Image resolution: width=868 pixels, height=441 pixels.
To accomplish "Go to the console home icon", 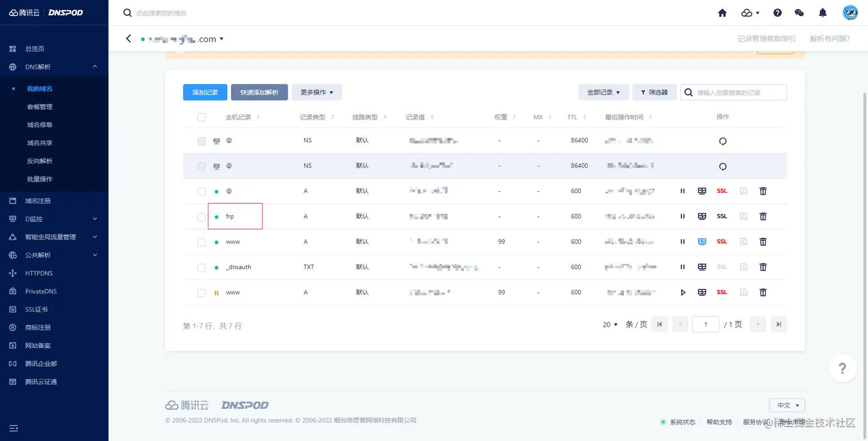I will 722,13.
